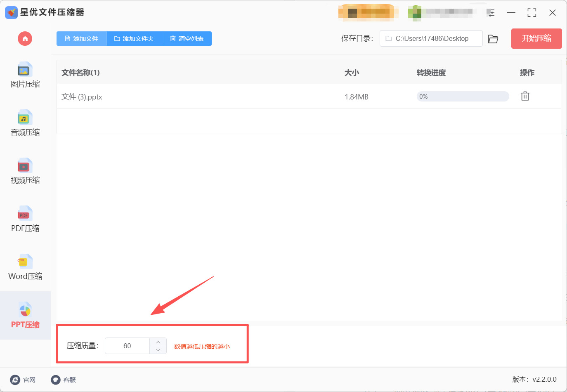567x392 pixels.
Task: Click the 0% conversion progress bar
Action: tap(463, 97)
